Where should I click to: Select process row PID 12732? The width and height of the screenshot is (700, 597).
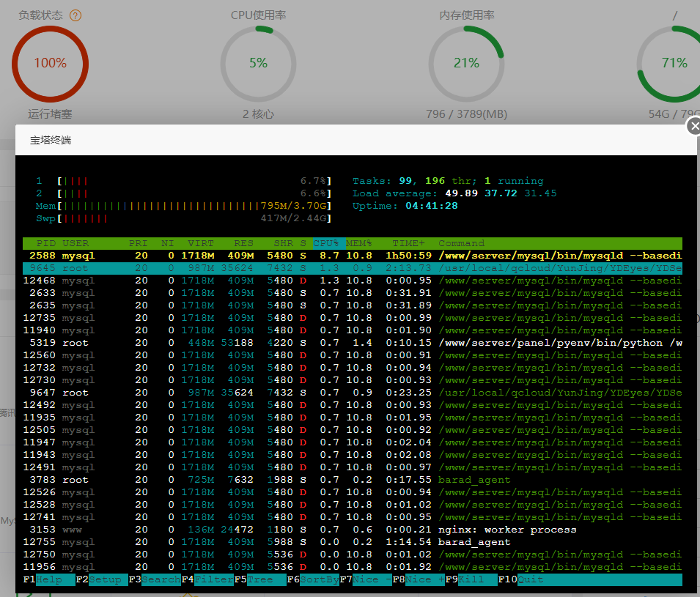[353, 368]
